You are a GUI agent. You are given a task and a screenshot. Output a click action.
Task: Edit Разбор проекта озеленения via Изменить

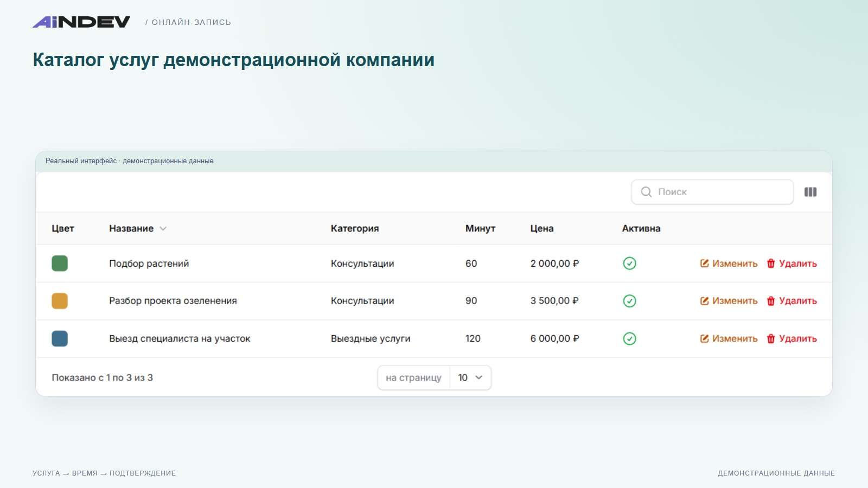tap(729, 301)
